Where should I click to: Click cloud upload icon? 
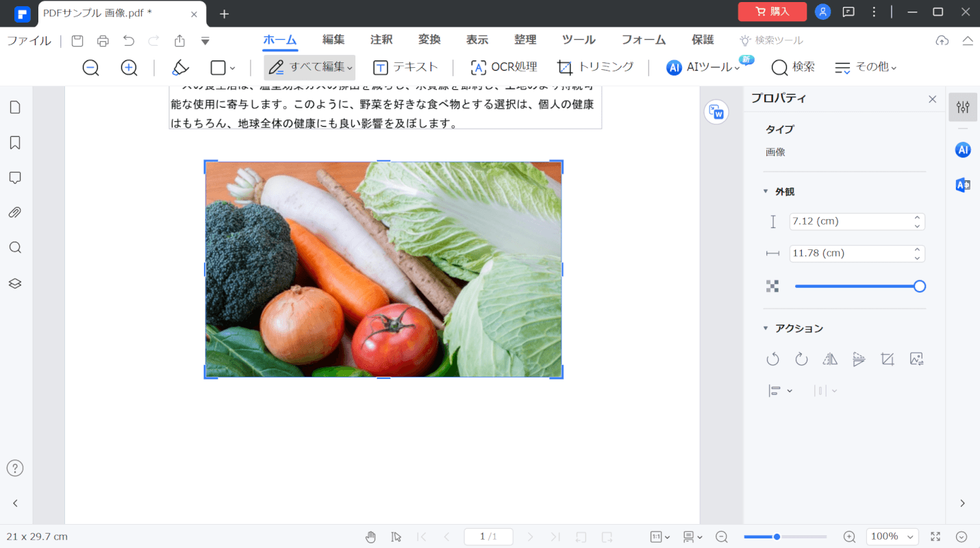click(942, 40)
